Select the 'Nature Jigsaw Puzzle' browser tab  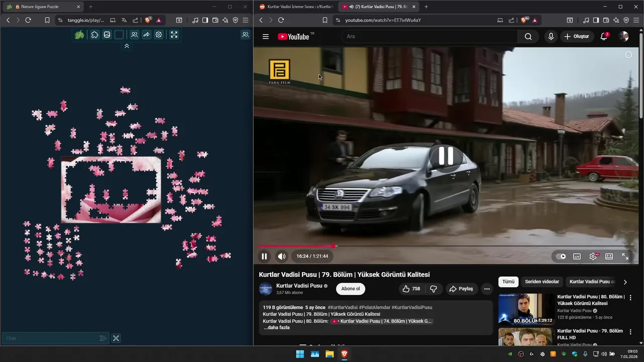43,7
